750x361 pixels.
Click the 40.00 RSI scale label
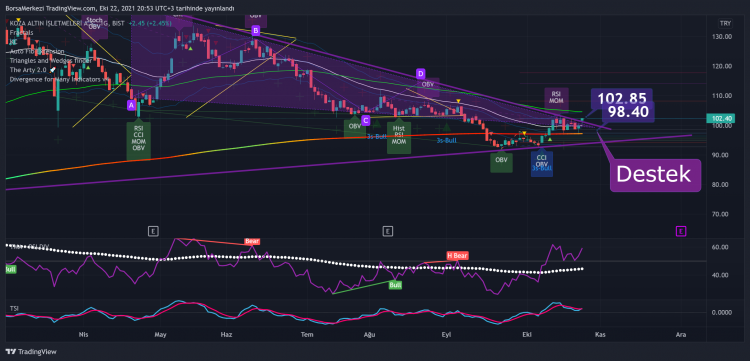pyautogui.click(x=720, y=275)
